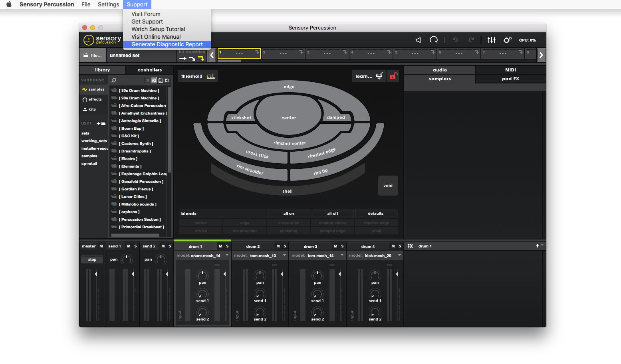Click the save disk icon in library

[167, 81]
